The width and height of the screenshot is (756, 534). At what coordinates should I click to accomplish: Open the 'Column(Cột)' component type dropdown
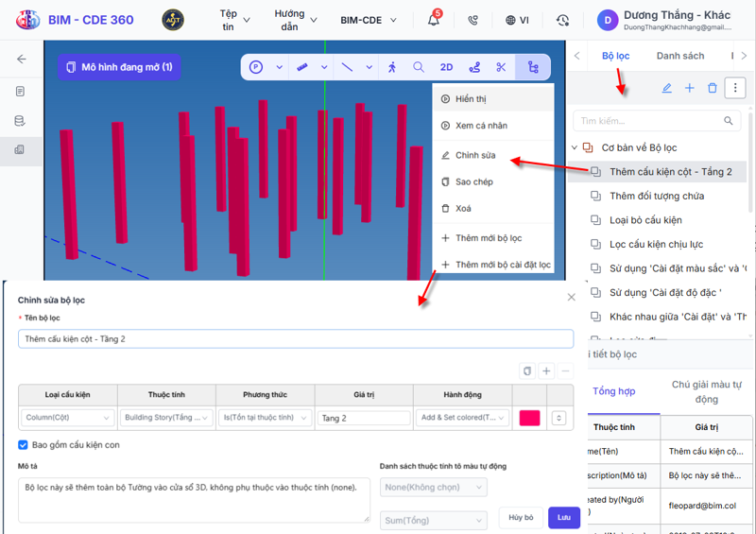click(67, 418)
